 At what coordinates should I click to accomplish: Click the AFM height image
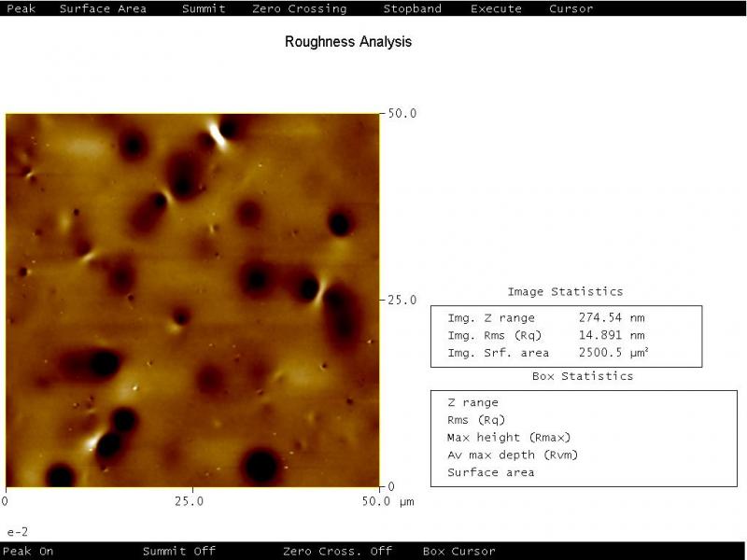pos(192,300)
